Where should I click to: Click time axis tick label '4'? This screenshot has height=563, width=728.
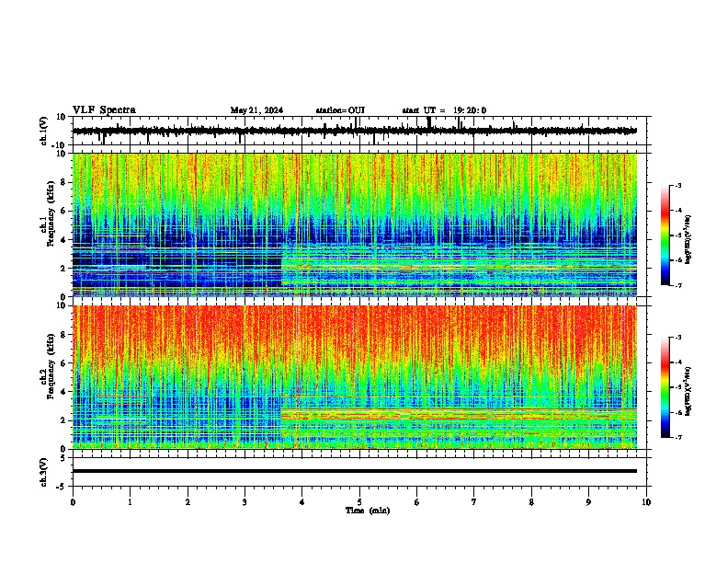tap(302, 502)
